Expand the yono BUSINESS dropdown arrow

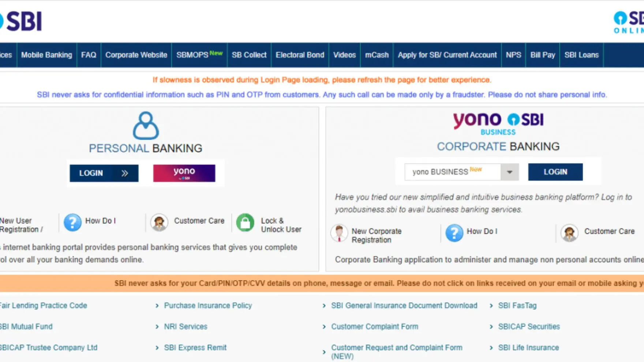coord(509,172)
